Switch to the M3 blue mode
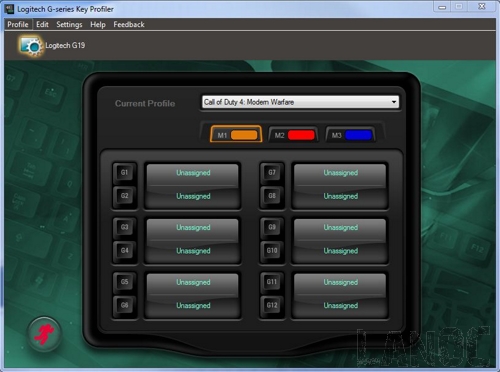Image resolution: width=500 pixels, height=372 pixels. [350, 135]
